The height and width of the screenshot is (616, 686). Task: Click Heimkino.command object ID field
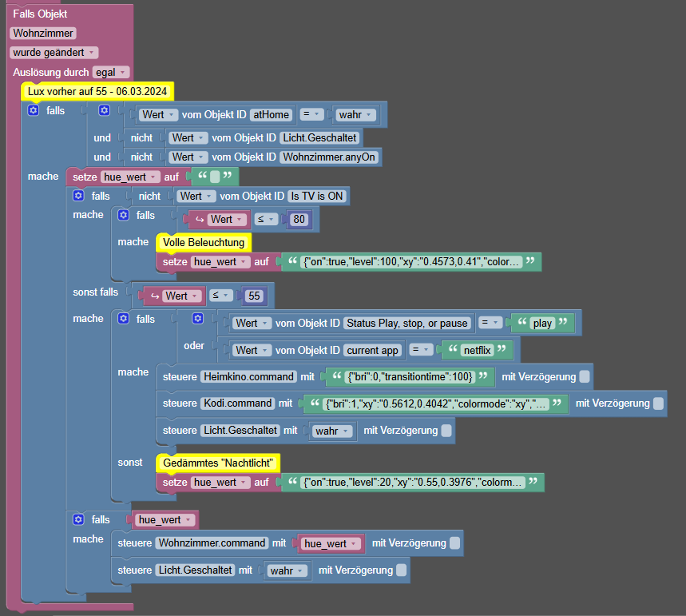(x=248, y=376)
